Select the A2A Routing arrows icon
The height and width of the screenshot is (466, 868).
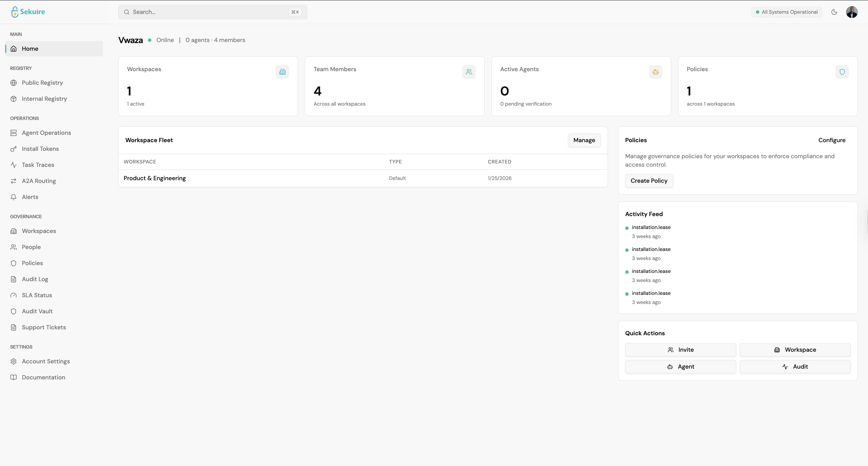14,181
